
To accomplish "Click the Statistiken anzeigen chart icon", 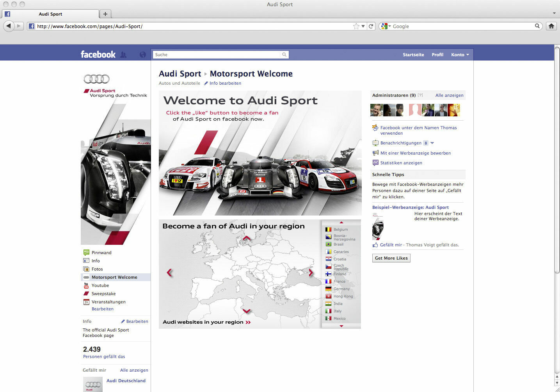I will coord(375,163).
